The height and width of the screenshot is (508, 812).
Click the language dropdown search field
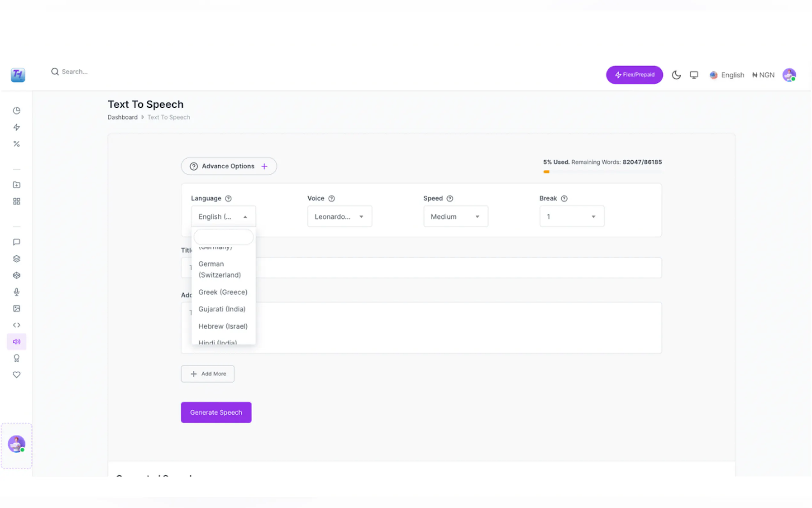[x=223, y=237]
